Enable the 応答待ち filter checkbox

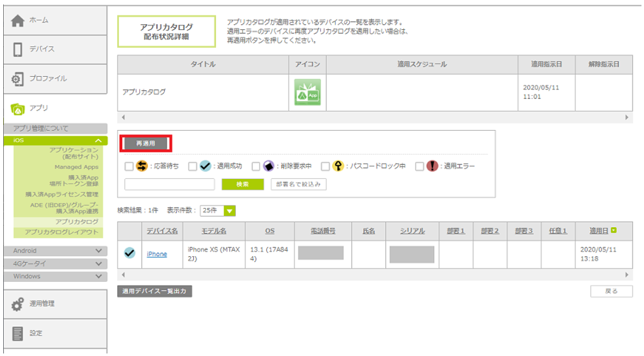[129, 166]
